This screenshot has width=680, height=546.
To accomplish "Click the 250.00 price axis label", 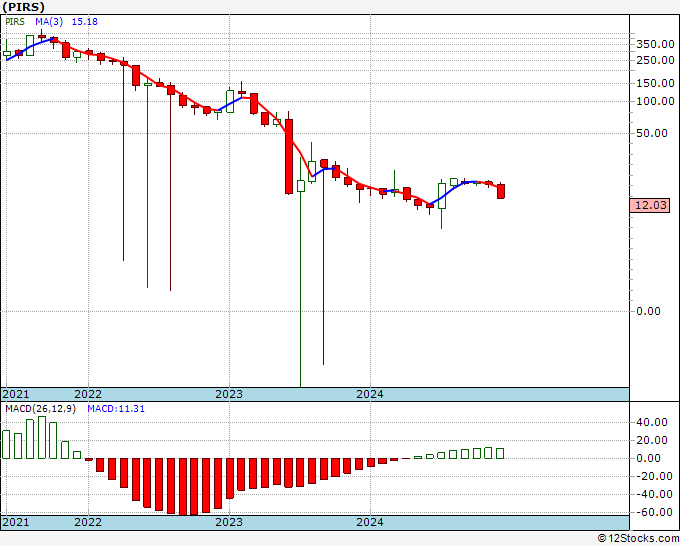I will click(x=655, y=60).
